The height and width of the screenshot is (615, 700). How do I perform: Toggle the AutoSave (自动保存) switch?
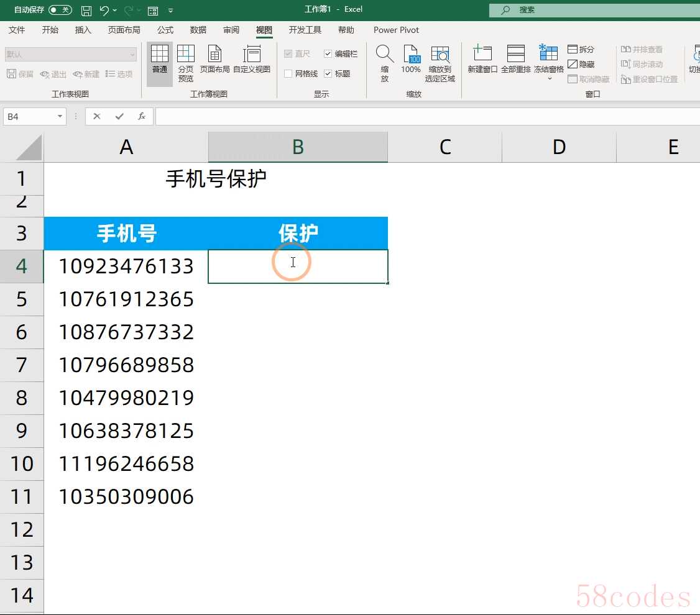tap(60, 10)
